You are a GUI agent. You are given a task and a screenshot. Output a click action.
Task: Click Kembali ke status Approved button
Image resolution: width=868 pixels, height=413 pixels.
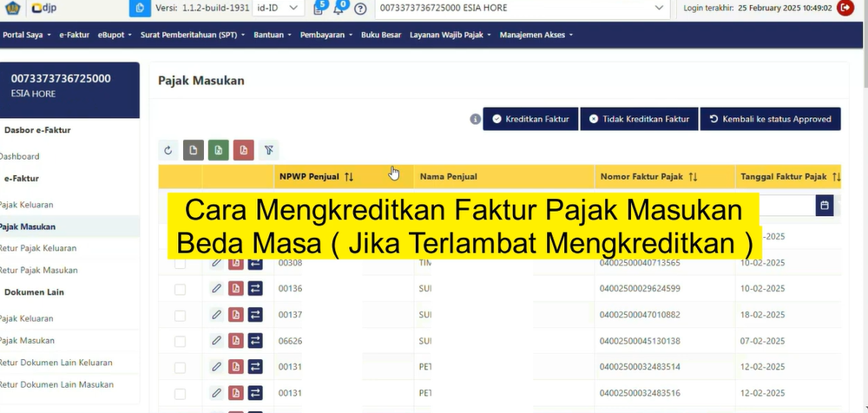coord(770,119)
